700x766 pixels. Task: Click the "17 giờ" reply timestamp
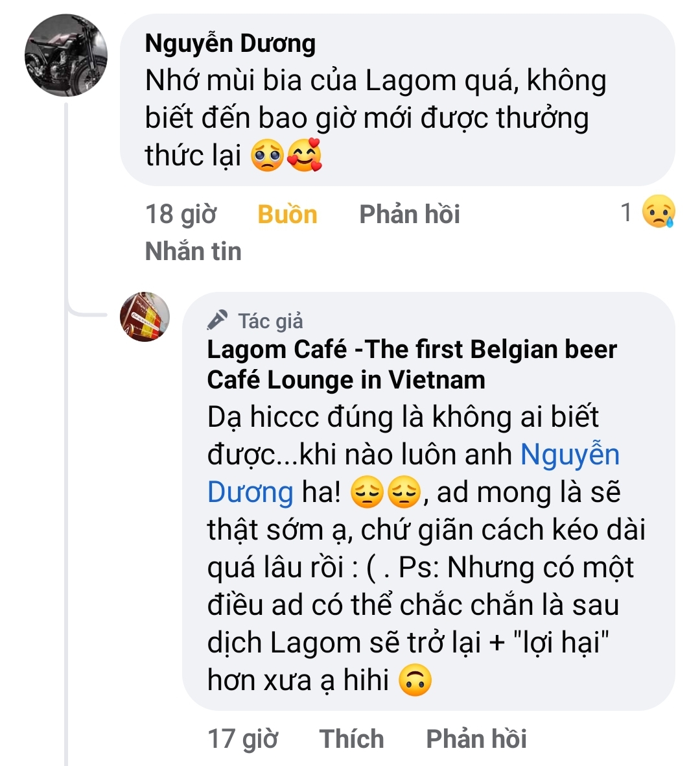point(242,739)
